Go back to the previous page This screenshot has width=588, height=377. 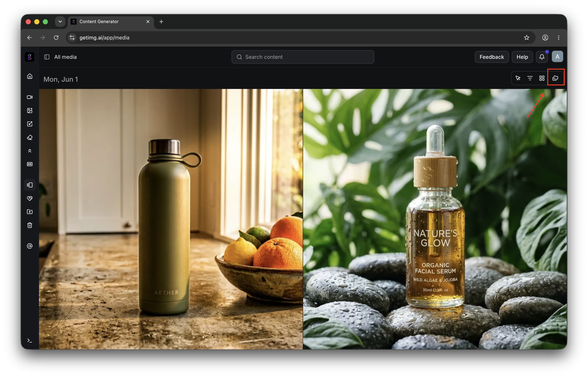[29, 38]
